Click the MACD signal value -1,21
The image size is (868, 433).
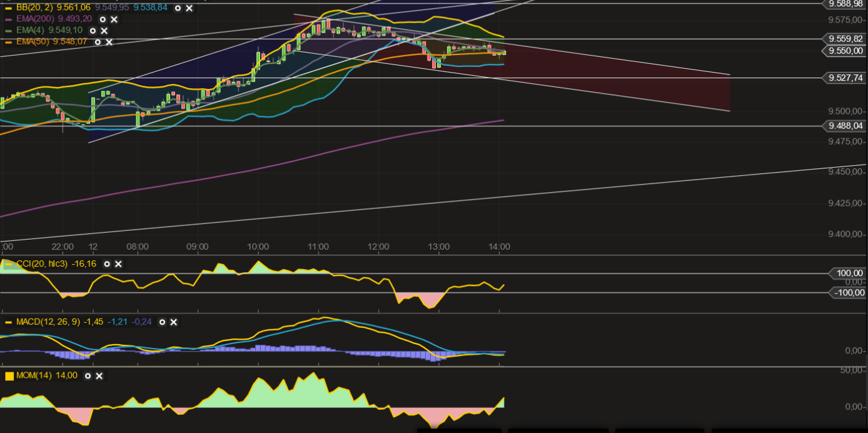(118, 322)
